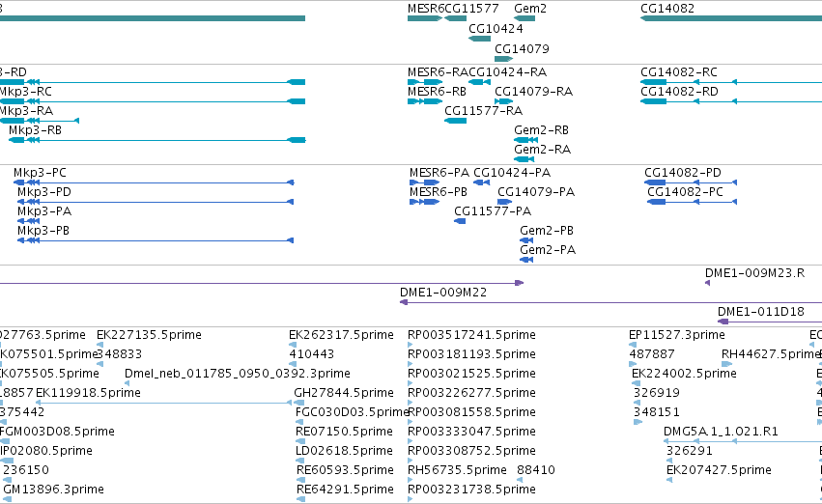
Task: Click the 88410 feature label
Action: (536, 471)
